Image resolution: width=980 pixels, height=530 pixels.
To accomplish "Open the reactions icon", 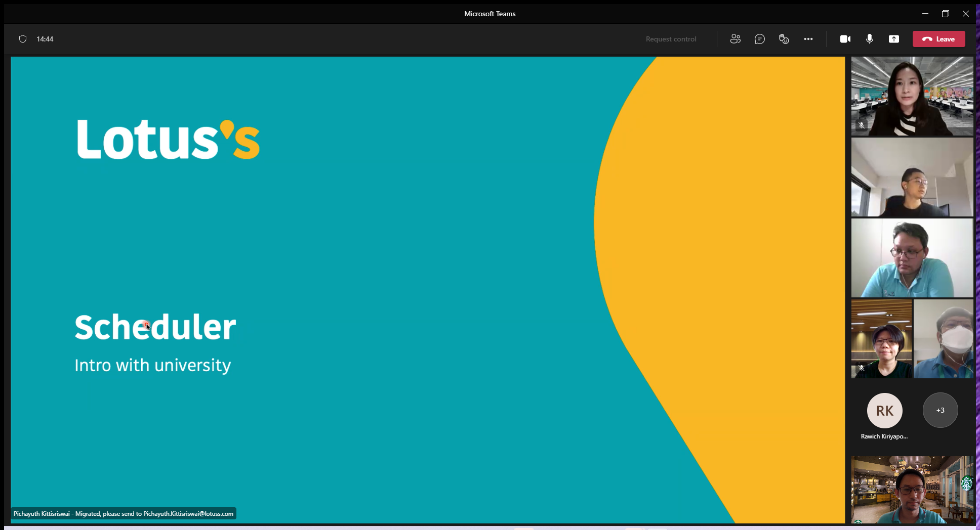I will coord(784,39).
